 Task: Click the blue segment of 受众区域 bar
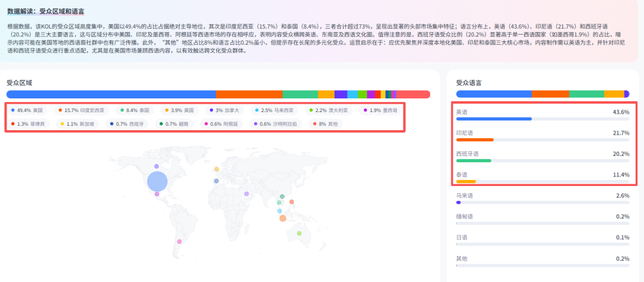click(111, 94)
